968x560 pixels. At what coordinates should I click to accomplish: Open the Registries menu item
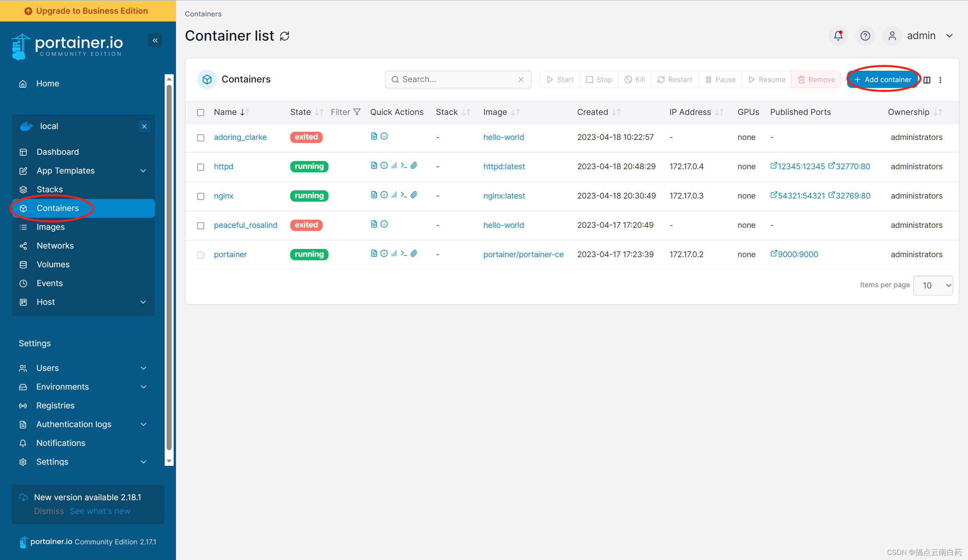pos(56,406)
